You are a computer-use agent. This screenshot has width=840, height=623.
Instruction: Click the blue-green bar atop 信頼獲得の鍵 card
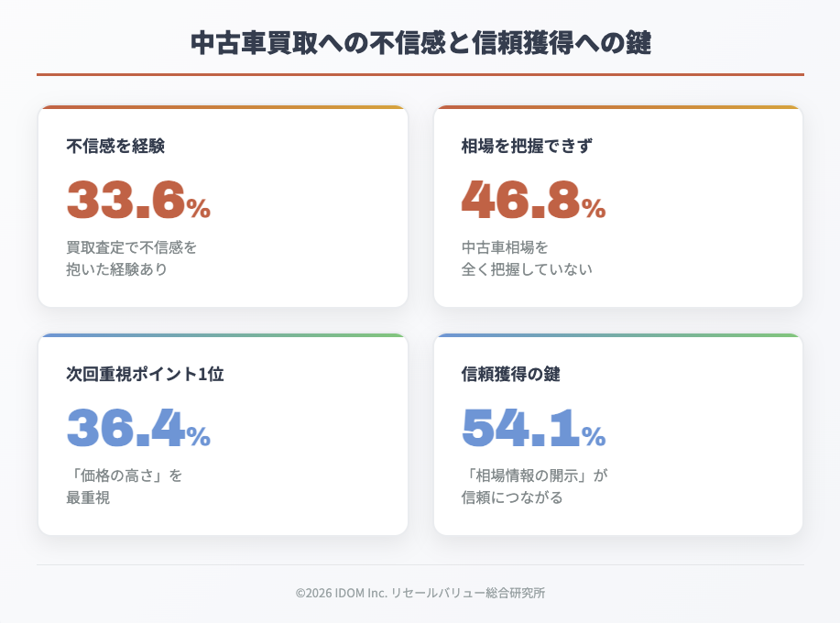click(x=618, y=335)
